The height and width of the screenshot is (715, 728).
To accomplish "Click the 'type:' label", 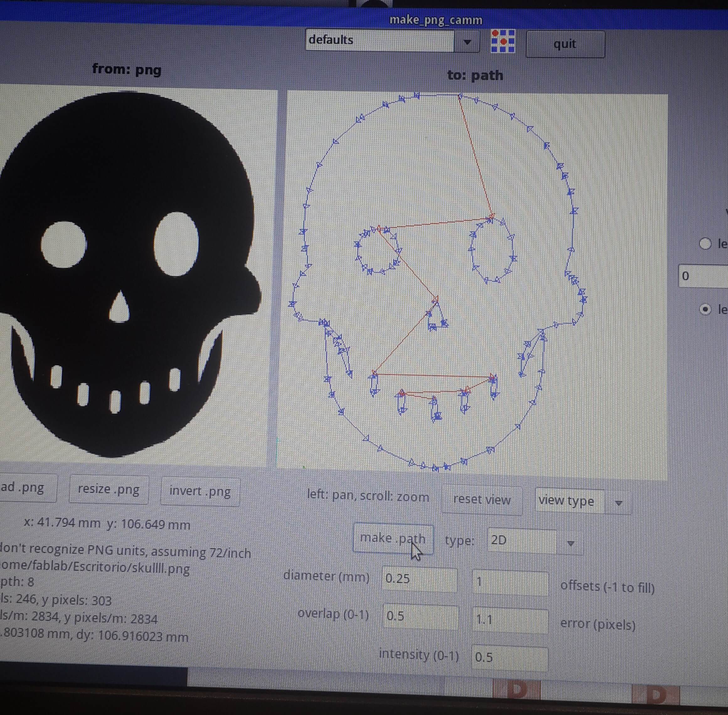I will tap(459, 541).
